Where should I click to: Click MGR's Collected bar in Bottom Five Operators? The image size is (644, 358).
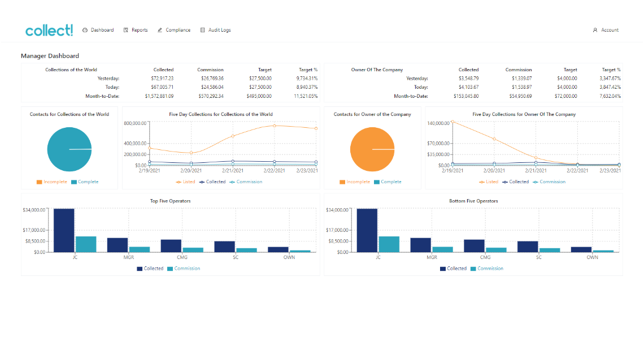tap(420, 245)
